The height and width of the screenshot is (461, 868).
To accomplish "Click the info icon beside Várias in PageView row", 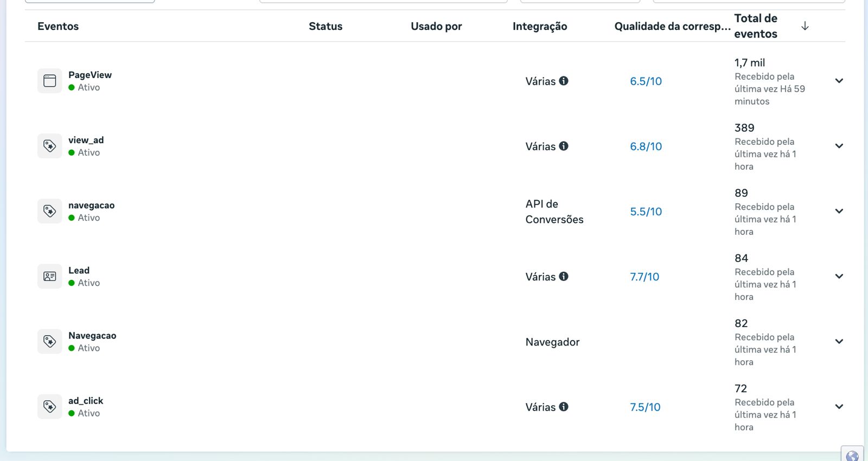I will point(564,81).
